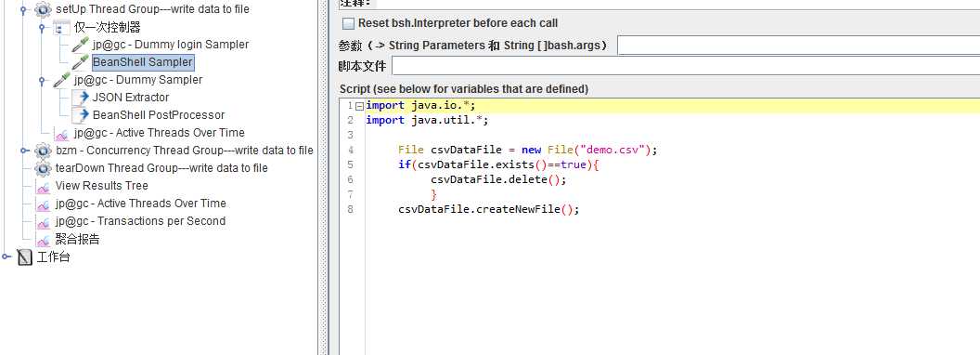Click the View Results Tree listener icon
Image resolution: width=980 pixels, height=355 pixels.
tap(43, 186)
